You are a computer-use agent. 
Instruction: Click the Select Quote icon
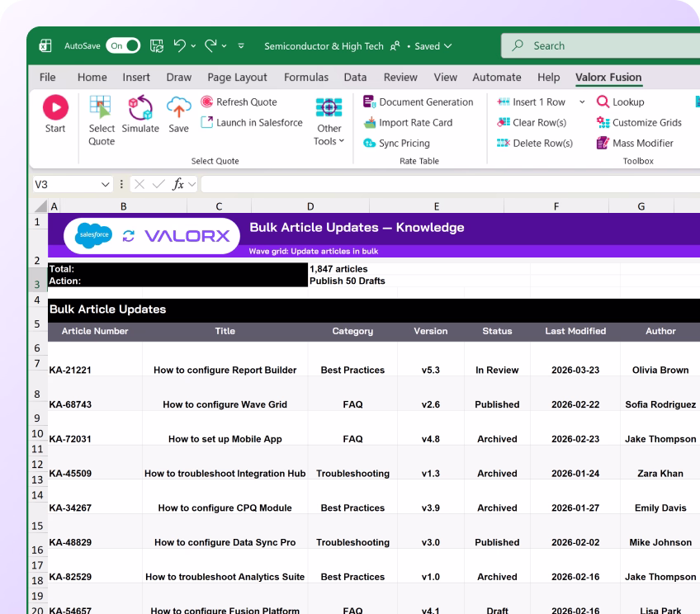pyautogui.click(x=101, y=107)
